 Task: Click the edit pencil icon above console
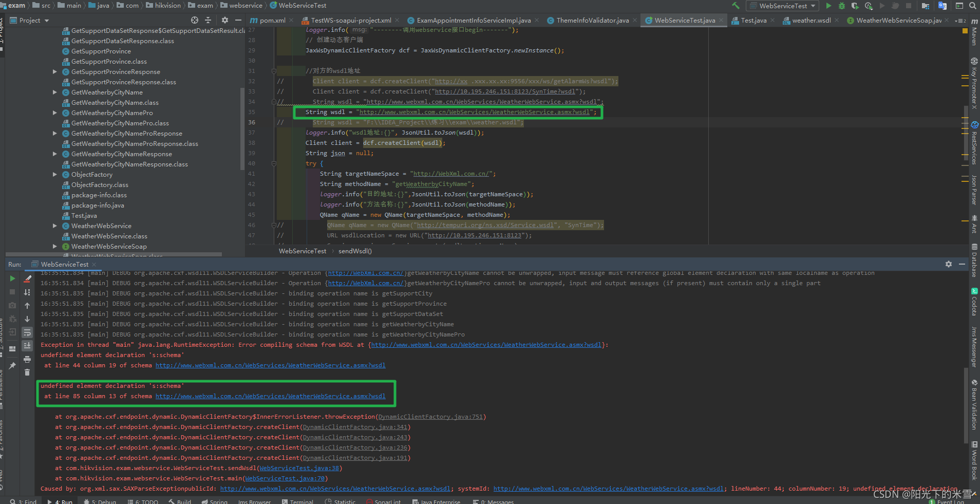(x=28, y=278)
